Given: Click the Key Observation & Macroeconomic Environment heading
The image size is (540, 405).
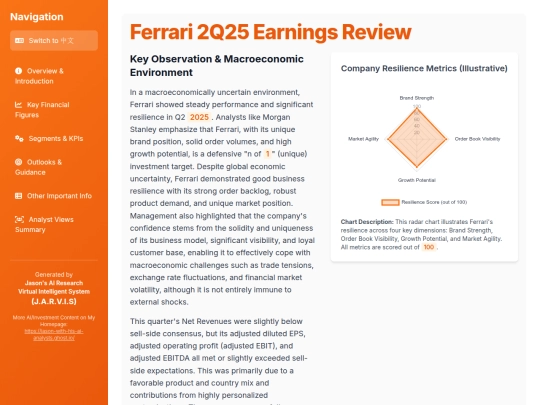Looking at the screenshot, I should tap(217, 65).
